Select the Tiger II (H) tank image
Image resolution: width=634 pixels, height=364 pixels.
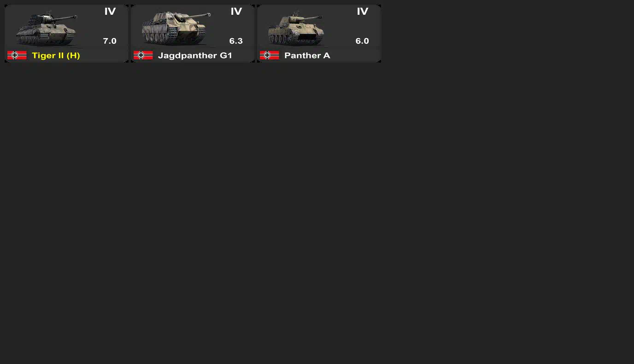tap(46, 29)
